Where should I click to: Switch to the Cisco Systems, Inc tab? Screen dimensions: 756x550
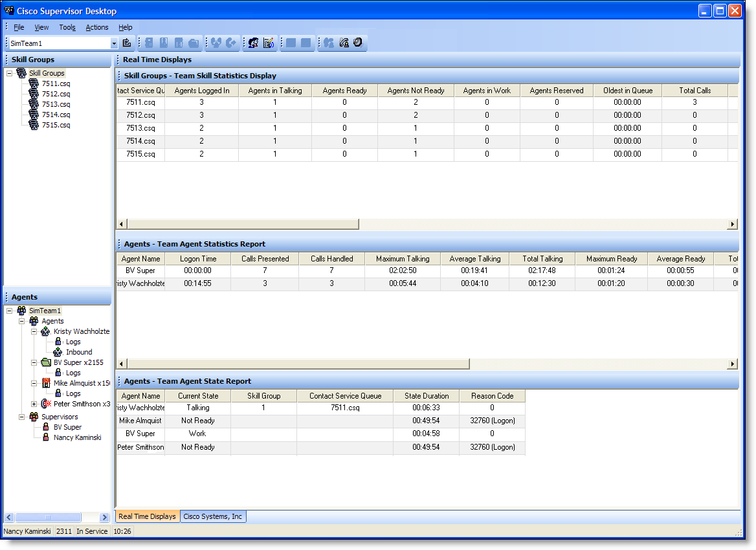tap(212, 516)
